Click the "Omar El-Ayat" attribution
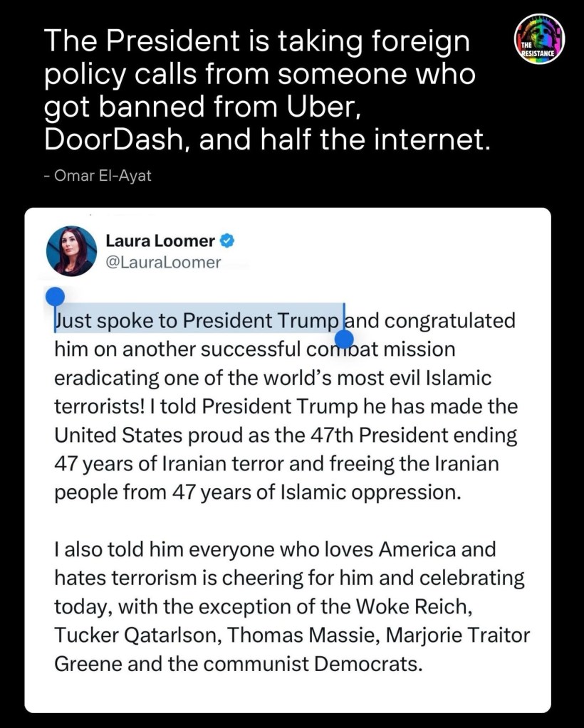Viewport: 584px width, 728px height. (x=98, y=175)
